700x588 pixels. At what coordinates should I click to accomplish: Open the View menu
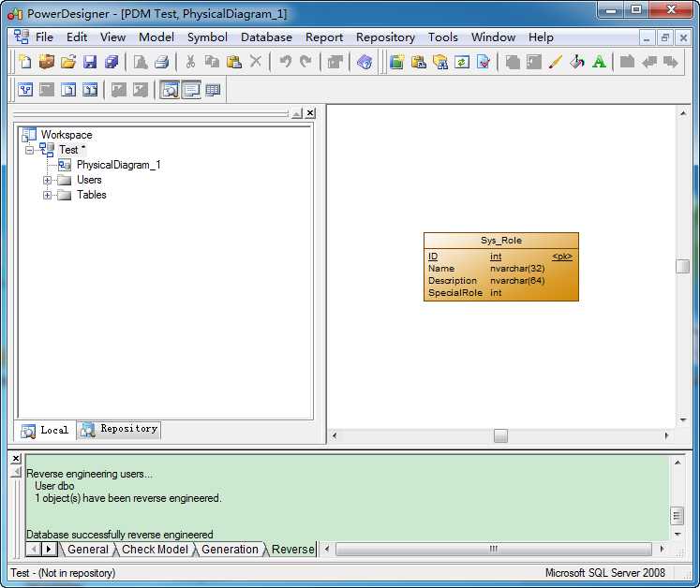click(112, 37)
